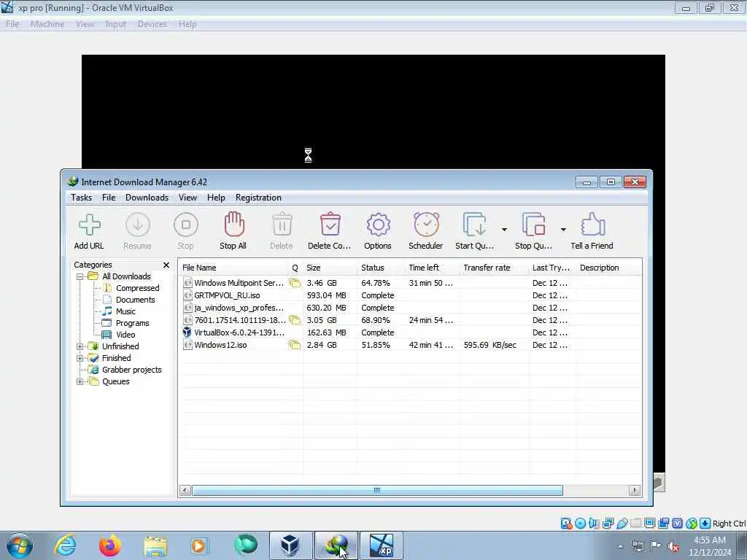Open Devices menu in VirtualBox window
Viewport: 747px width, 560px height.
[x=152, y=24]
